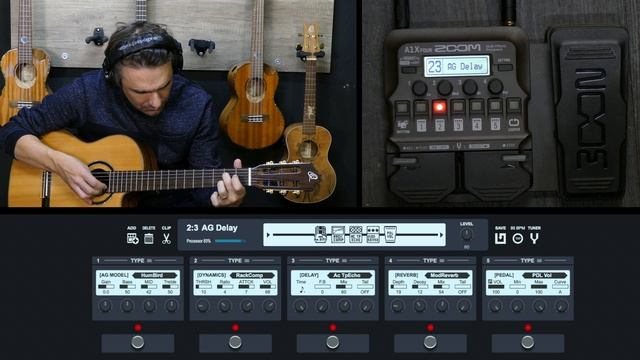Toggle the footswitch under slot 5 PDL Vol
640x360 pixels.
click(x=528, y=342)
